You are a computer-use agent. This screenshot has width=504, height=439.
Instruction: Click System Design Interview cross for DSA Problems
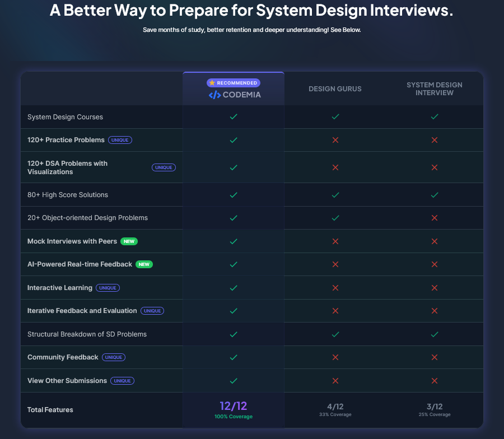coord(435,167)
